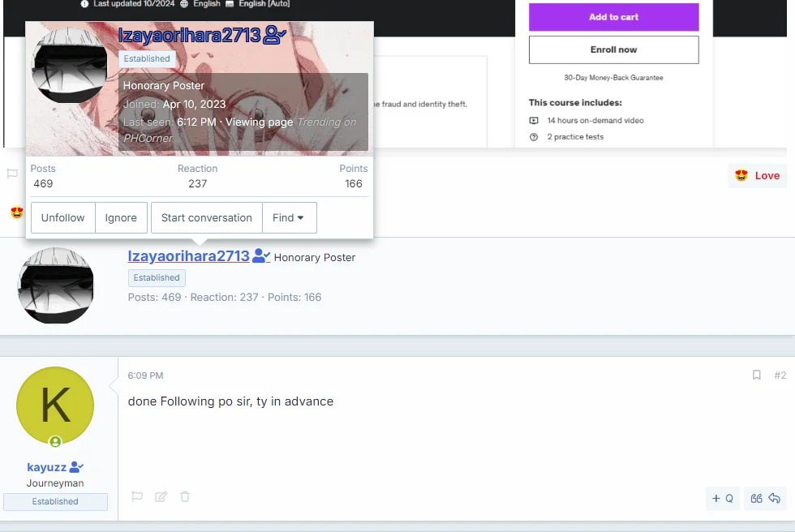795x532 pixels.
Task: Edit post #2 with the pencil icon
Action: point(161,496)
